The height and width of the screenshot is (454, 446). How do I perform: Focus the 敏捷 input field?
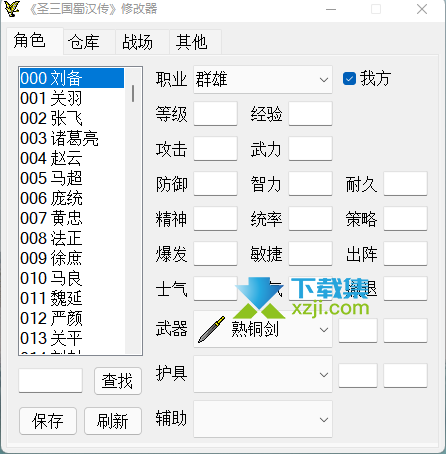[x=310, y=254]
